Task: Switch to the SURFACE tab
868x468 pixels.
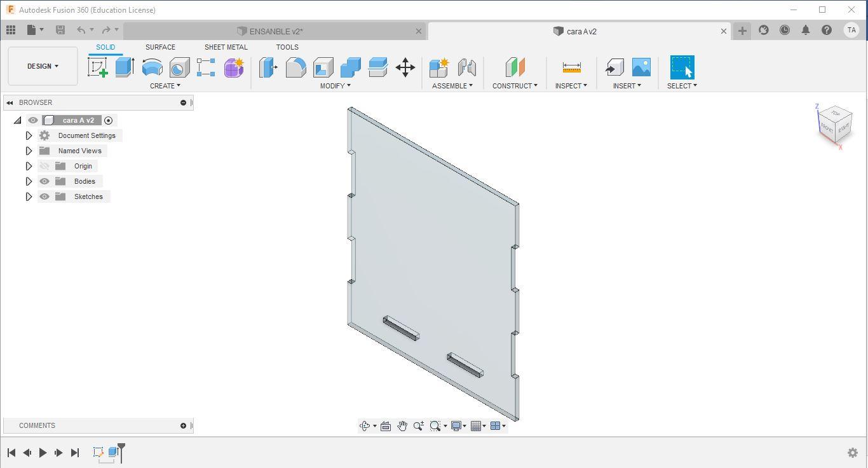Action: 160,47
